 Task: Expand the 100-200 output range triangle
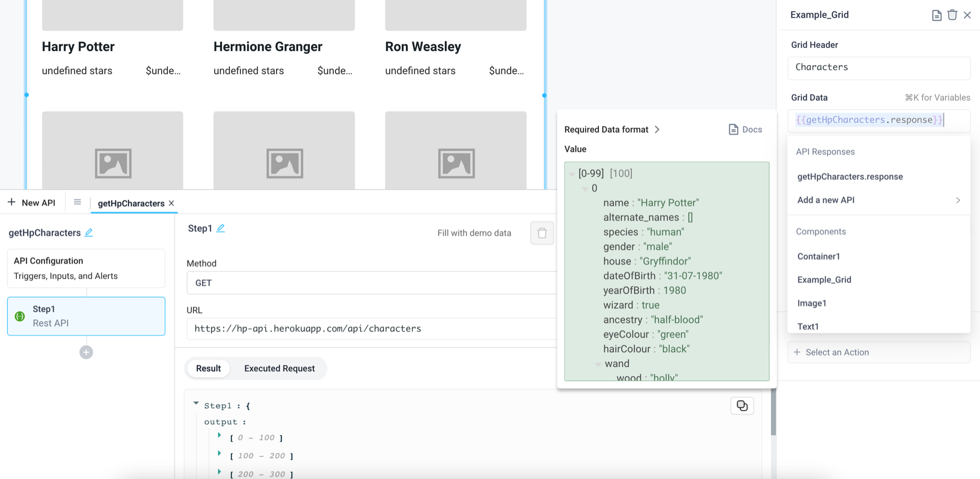[219, 454]
